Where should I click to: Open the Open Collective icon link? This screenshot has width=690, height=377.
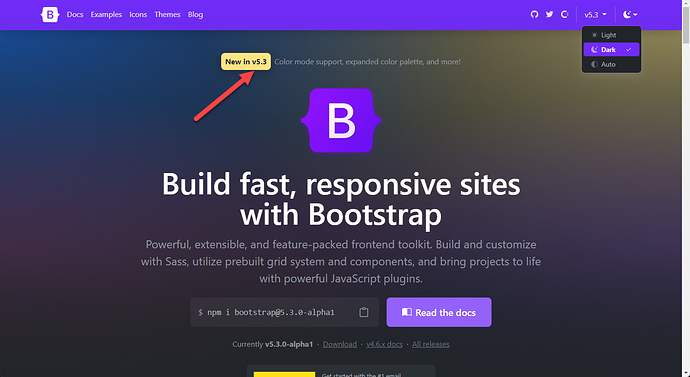pos(565,15)
